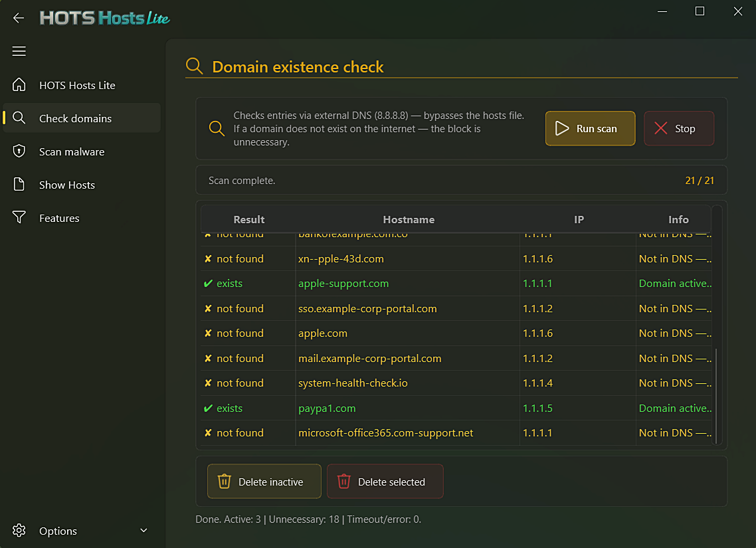Click IP 1.1.1.6 in apple.com row
Image resolution: width=756 pixels, height=548 pixels.
coord(537,333)
